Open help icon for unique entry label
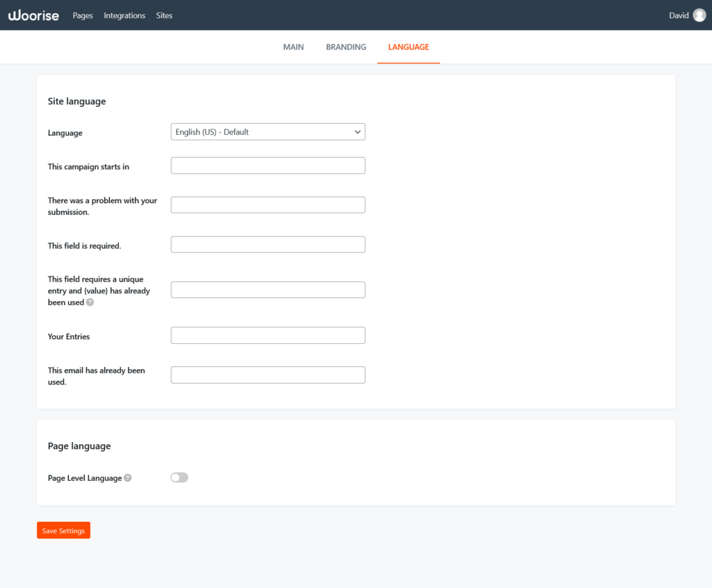 pyautogui.click(x=90, y=302)
